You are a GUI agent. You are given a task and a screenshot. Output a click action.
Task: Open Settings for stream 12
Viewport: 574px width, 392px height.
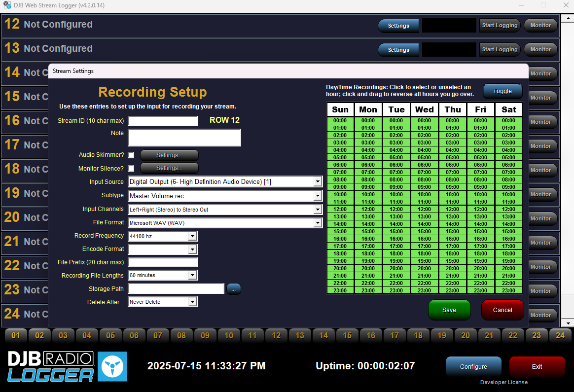point(398,26)
